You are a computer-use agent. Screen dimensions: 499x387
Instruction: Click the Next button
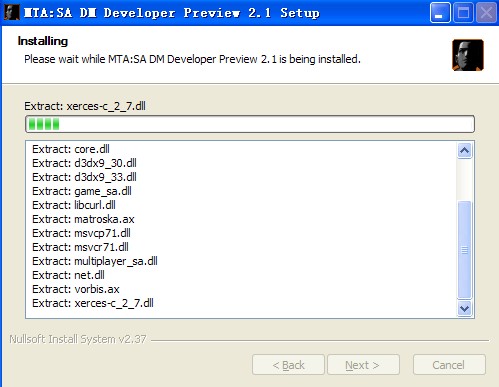[363, 365]
